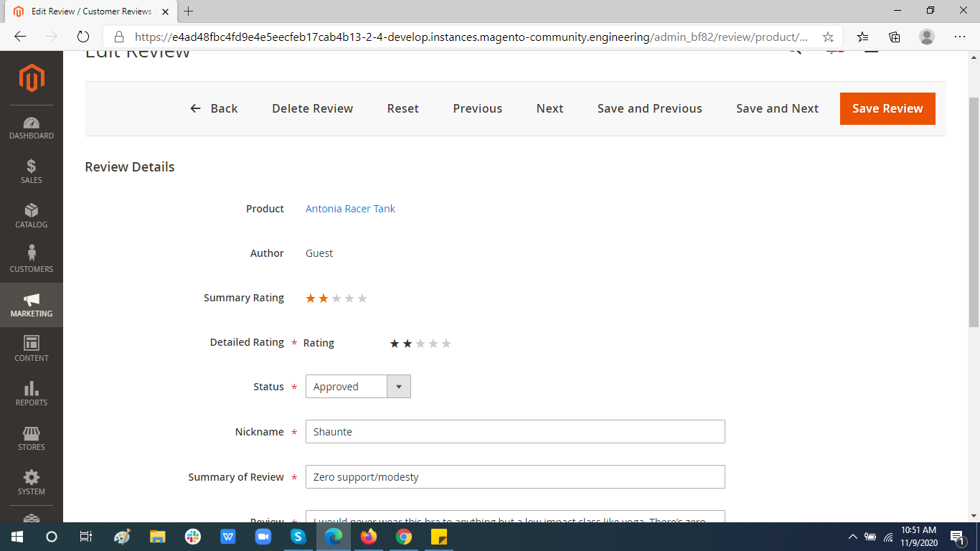Open the Dashboard from the sidebar
980x551 pixels.
click(x=32, y=126)
